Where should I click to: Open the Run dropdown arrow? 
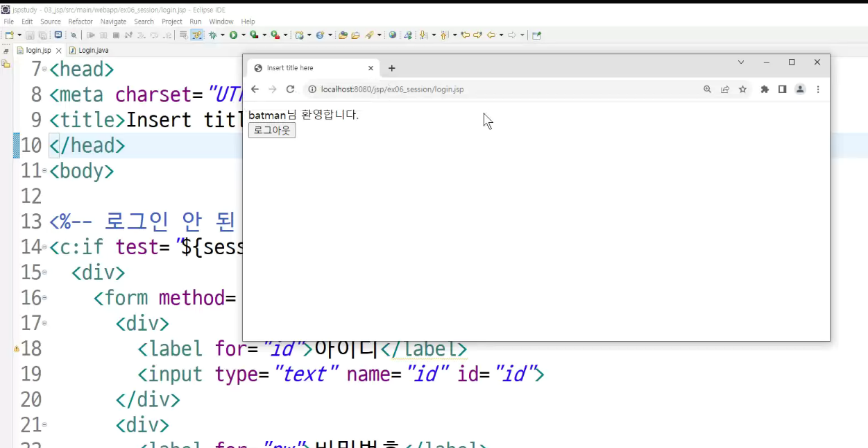point(242,35)
